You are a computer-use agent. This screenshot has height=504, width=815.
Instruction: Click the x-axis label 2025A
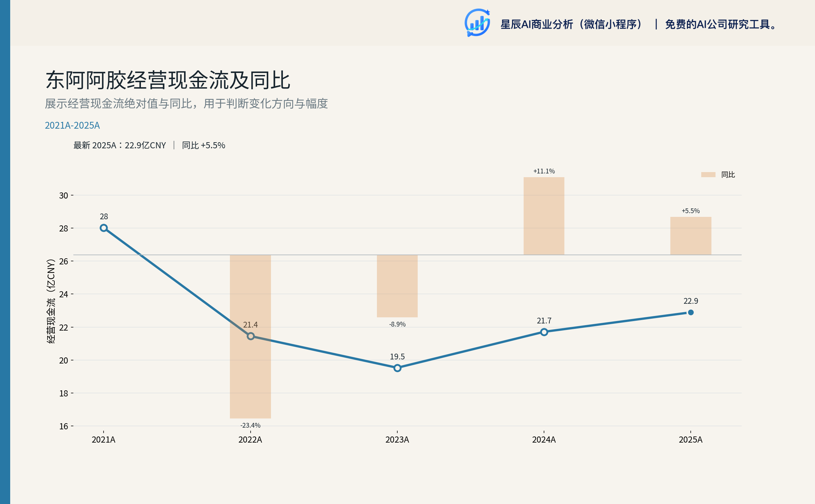click(691, 440)
